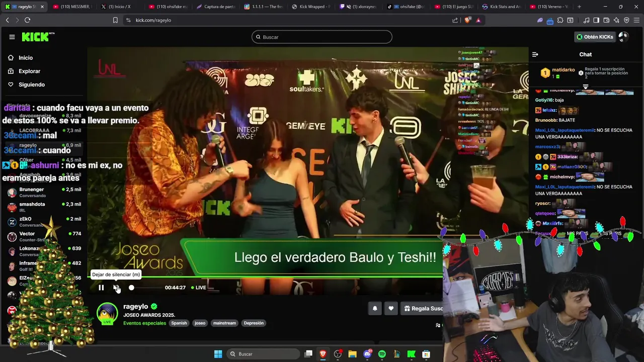Open Task View from the taskbar
The height and width of the screenshot is (362, 644).
tap(308, 354)
